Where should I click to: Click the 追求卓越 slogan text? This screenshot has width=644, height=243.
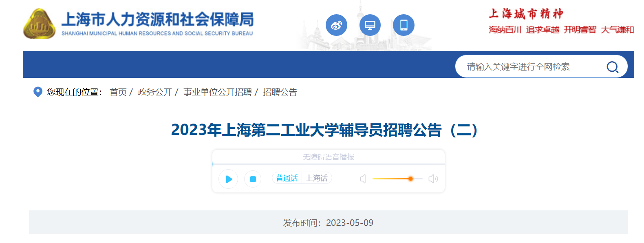click(x=543, y=30)
